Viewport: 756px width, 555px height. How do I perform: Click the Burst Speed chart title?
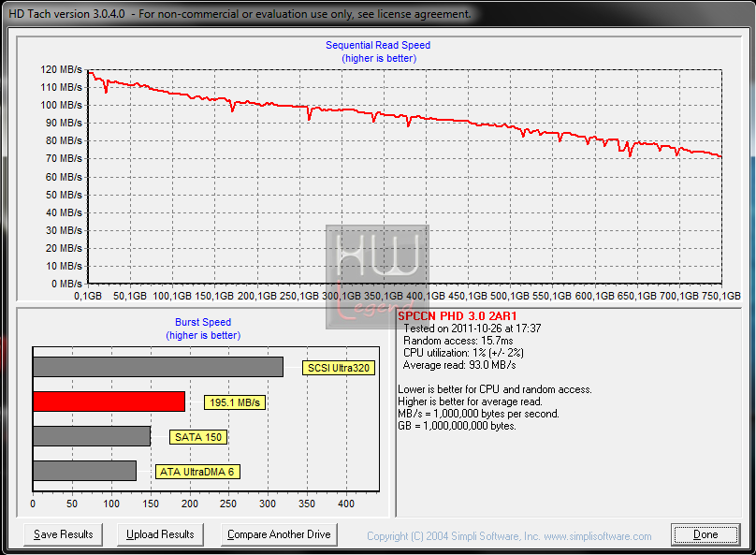pyautogui.click(x=203, y=322)
